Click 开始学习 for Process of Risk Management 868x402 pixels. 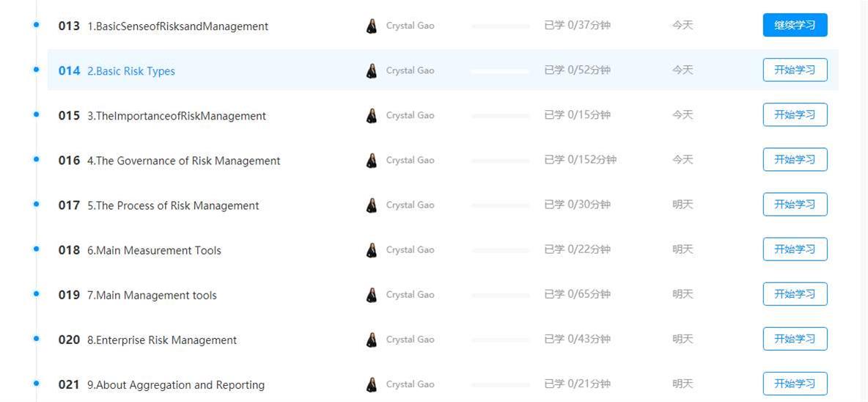pyautogui.click(x=795, y=205)
